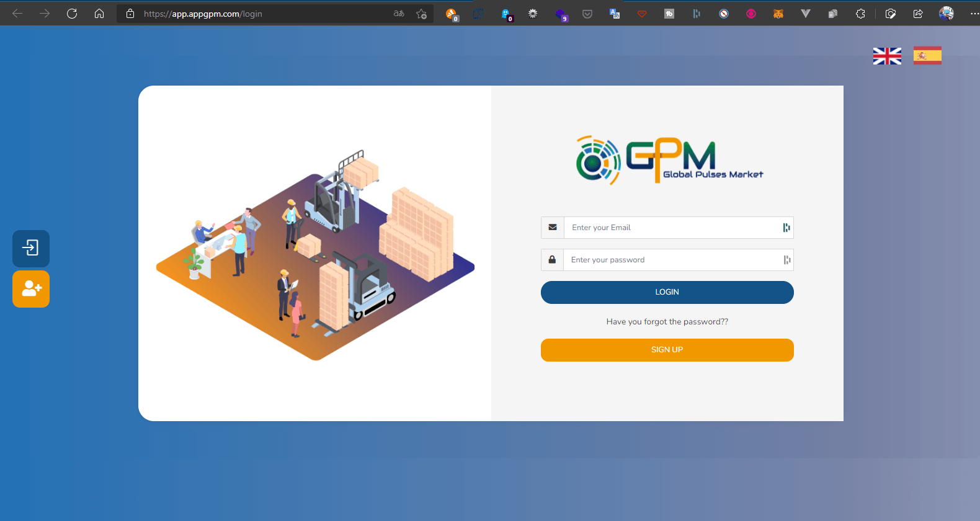Click the GPM Global Pulses Market logo
980x521 pixels.
(x=669, y=160)
